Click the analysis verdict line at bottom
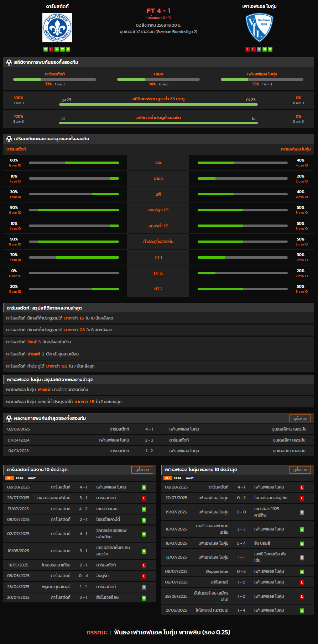318x644 pixels. point(158,632)
